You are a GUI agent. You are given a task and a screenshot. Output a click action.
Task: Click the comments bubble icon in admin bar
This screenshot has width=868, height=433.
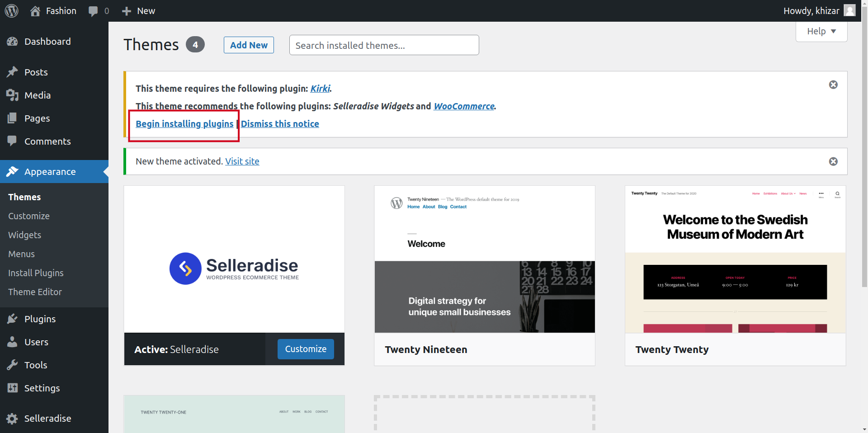pyautogui.click(x=93, y=11)
